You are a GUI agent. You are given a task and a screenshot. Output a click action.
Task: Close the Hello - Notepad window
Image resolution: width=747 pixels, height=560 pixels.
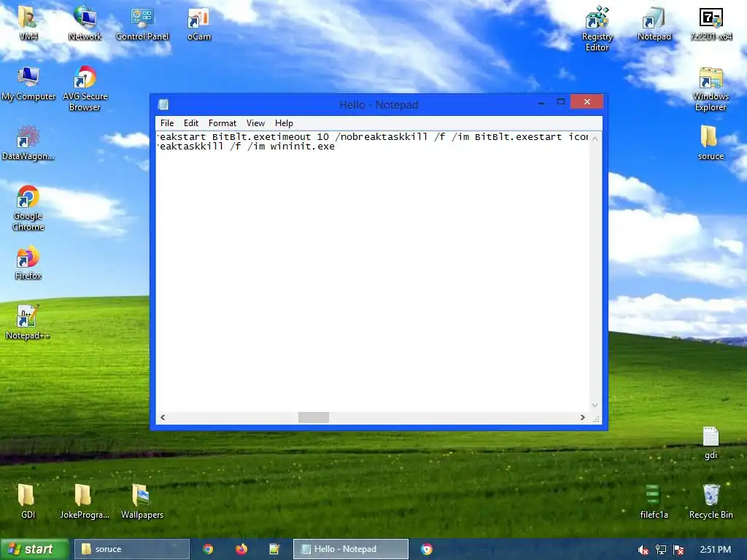point(587,102)
